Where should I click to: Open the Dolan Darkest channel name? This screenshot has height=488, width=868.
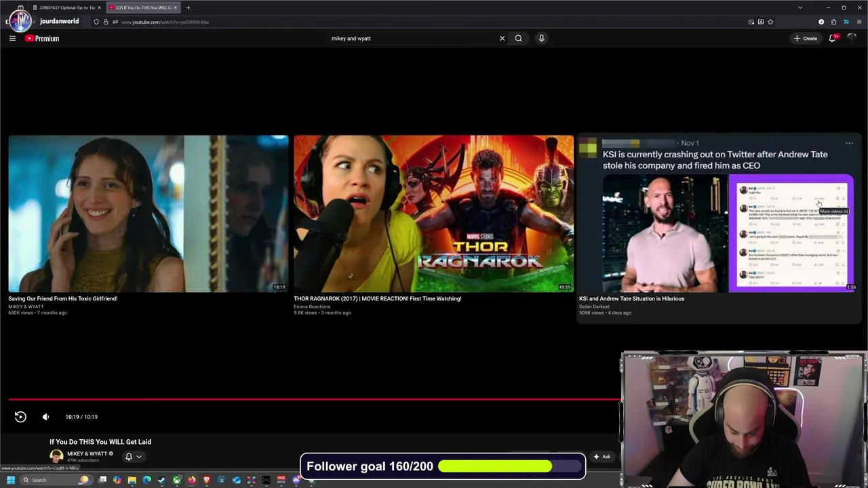pos(594,306)
